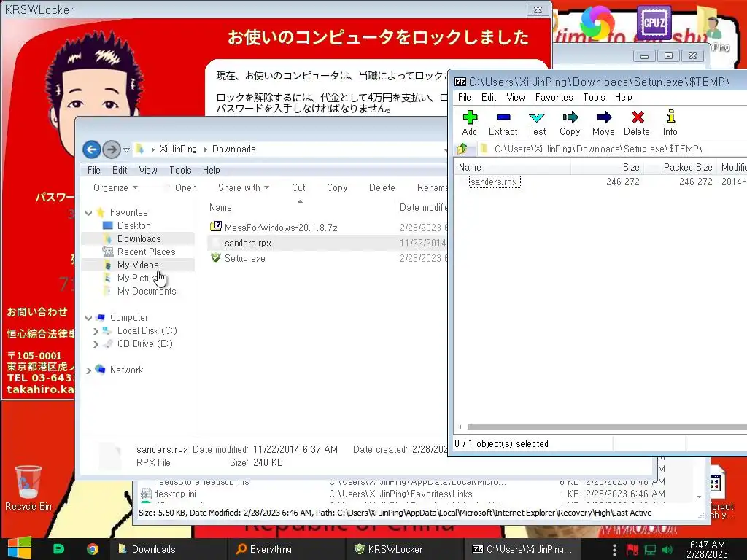
Task: Open My Documents in sidebar
Action: pyautogui.click(x=147, y=292)
